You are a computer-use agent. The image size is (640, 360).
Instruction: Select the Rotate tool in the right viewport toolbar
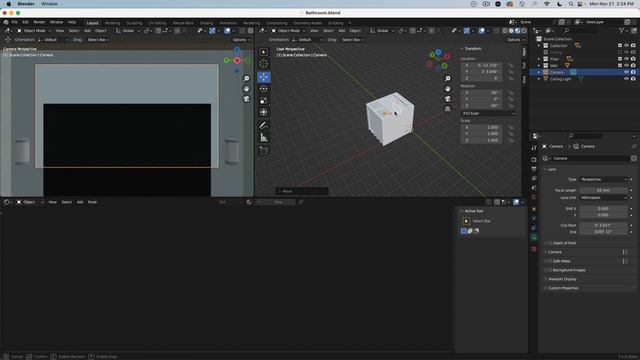coord(264,89)
